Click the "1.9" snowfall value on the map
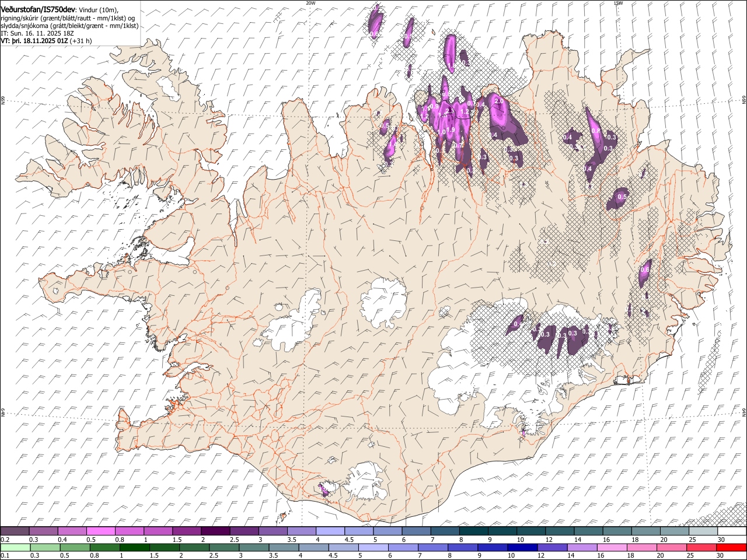This screenshot has width=747, height=560. click(x=451, y=129)
